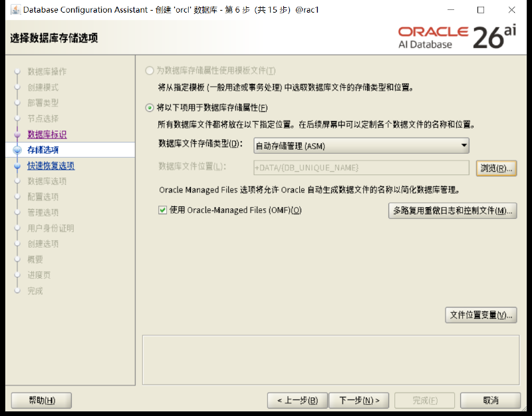Open 多路复用重做日志和控制文件(M)... dialog
Image resolution: width=532 pixels, height=416 pixels.
[x=453, y=210]
